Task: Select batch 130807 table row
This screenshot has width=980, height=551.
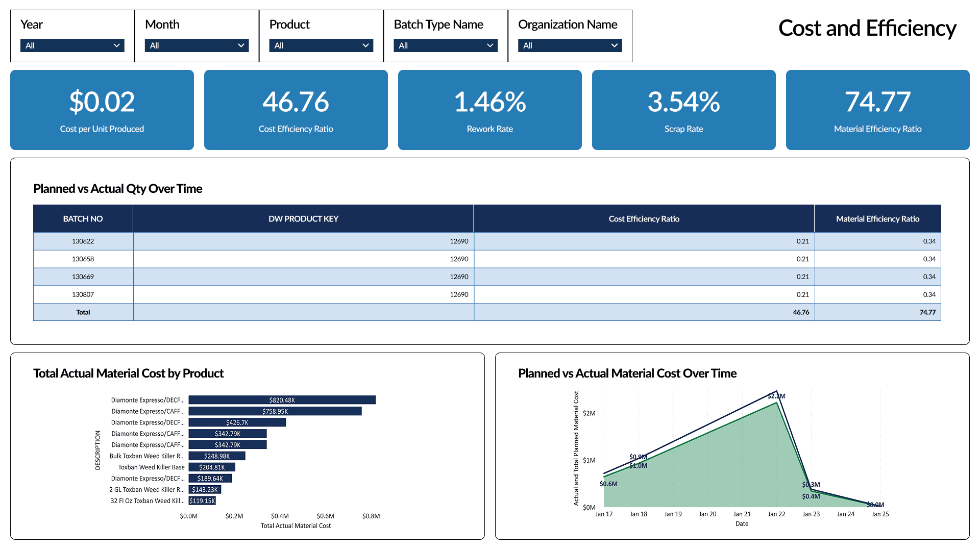Action: tap(83, 294)
